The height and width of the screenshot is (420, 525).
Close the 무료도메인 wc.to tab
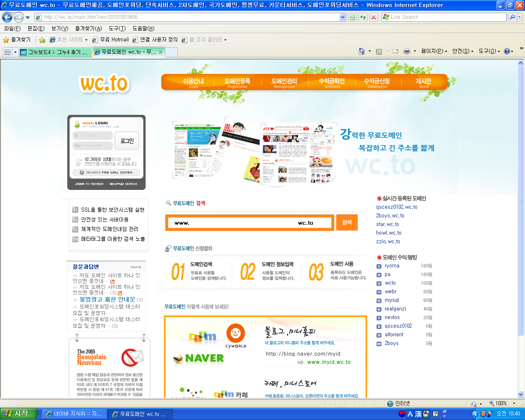pos(161,52)
